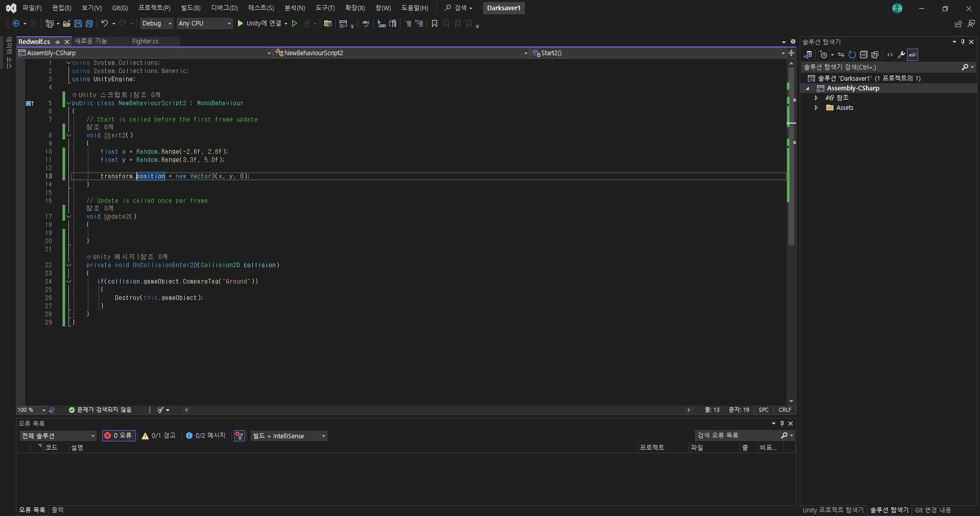980x516 pixels.
Task: Click the uncomment selection icon
Action: pyautogui.click(x=419, y=24)
